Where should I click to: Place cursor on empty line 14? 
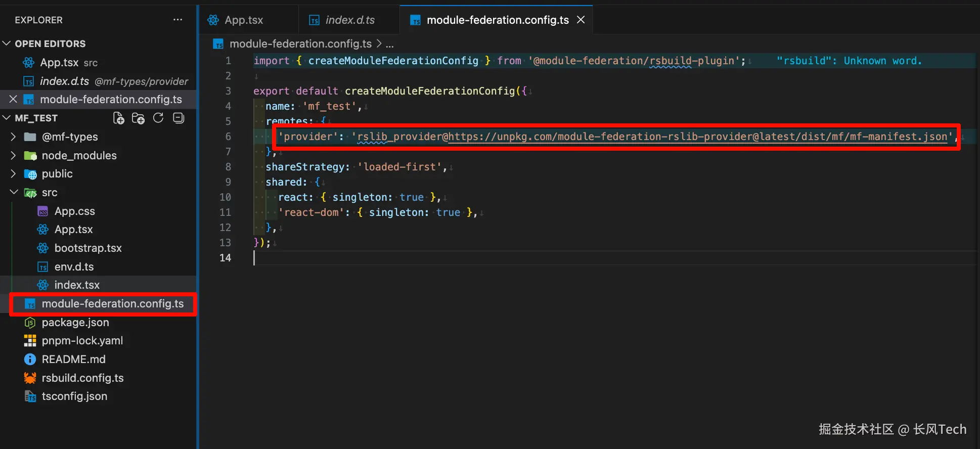(x=614, y=258)
